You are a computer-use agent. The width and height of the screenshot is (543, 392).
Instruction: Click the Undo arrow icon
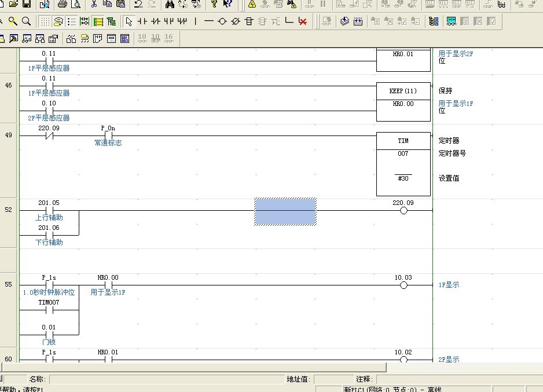click(138, 4)
